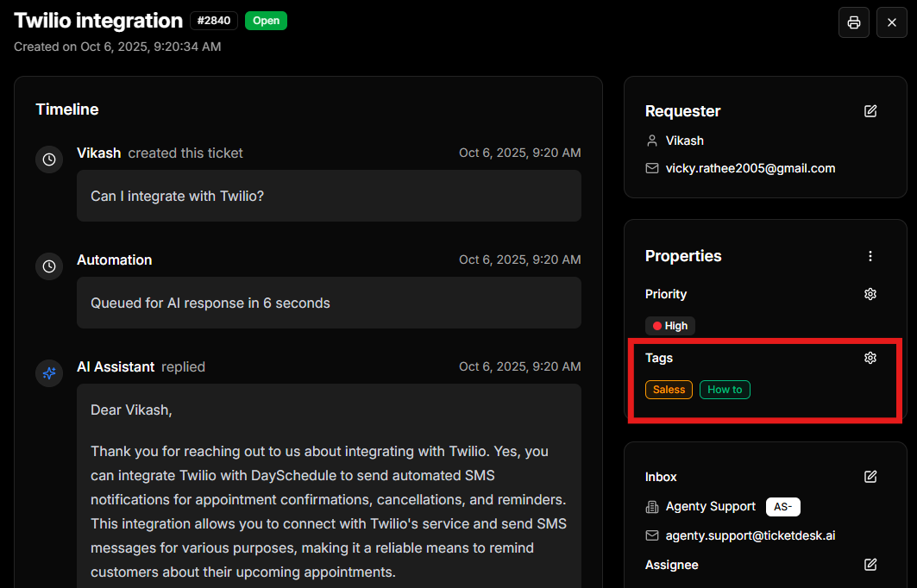Edit the Inbox assignment
This screenshot has width=917, height=588.
(x=870, y=477)
